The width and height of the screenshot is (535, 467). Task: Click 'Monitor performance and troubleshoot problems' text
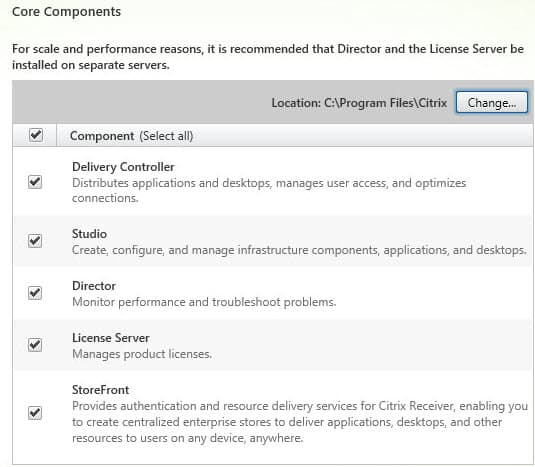pyautogui.click(x=204, y=302)
